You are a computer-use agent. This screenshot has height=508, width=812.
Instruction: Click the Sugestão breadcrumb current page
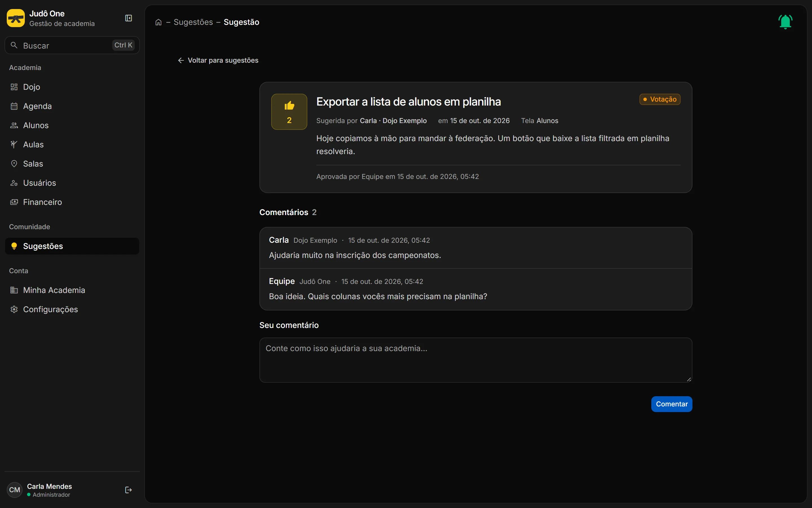point(241,22)
